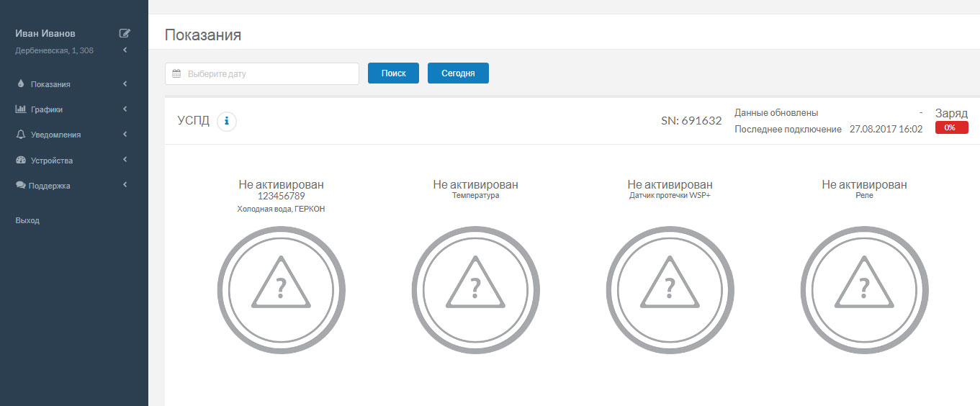
Task: Click the Показания page heading
Action: coord(203,35)
